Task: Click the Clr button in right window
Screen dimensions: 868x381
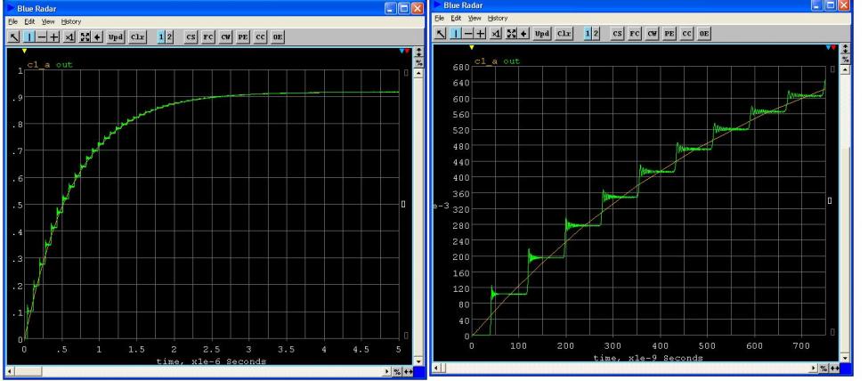Action: 564,33
